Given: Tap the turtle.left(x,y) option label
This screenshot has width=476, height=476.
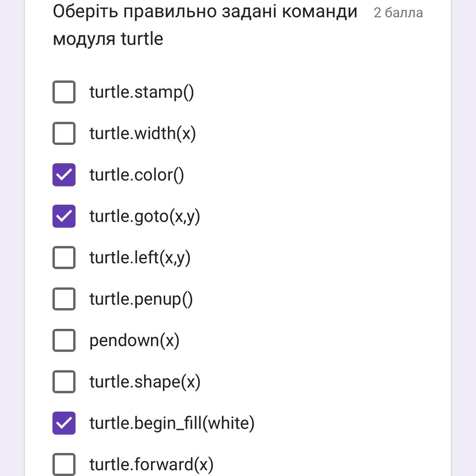Looking at the screenshot, I should click(140, 257).
